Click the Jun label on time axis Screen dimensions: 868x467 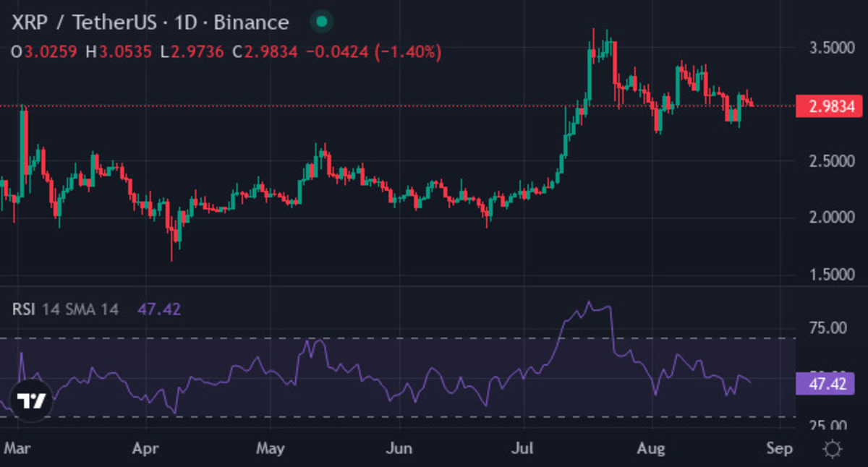[399, 448]
